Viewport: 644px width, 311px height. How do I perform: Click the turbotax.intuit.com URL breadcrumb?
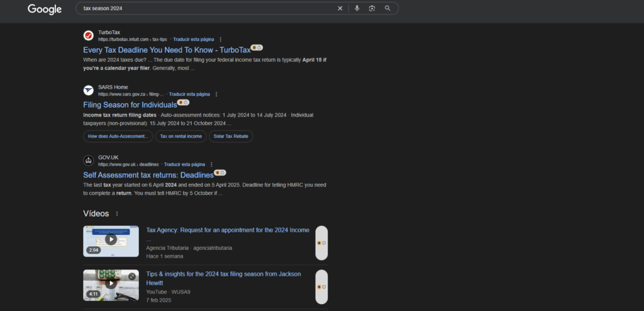133,40
